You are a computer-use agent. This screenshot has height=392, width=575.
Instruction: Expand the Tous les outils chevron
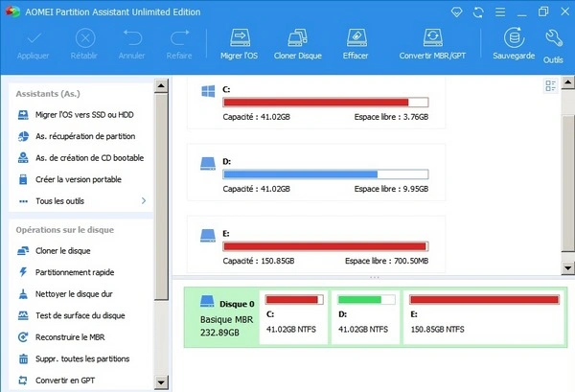pos(144,201)
